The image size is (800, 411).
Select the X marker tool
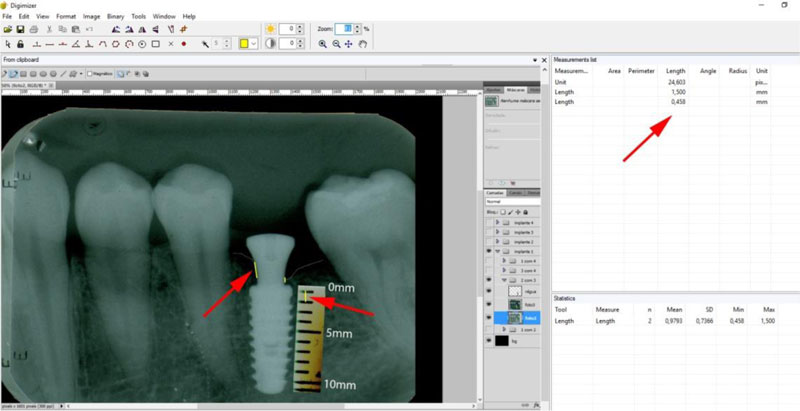click(171, 44)
